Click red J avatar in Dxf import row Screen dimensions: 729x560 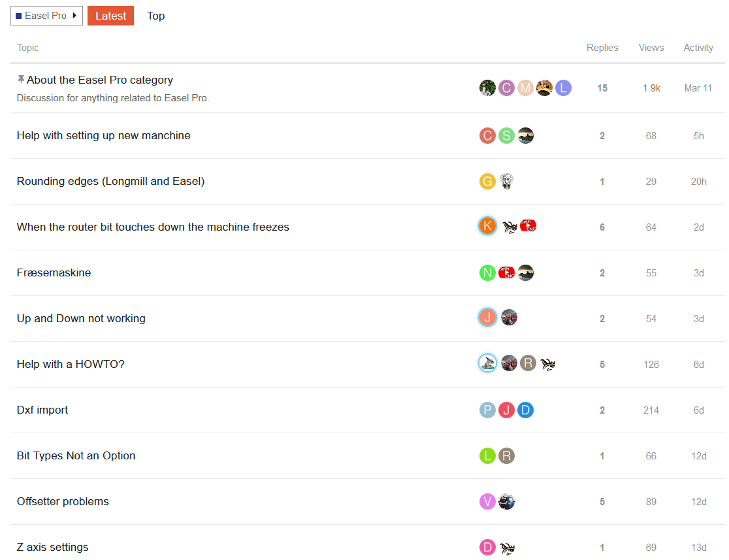(x=506, y=410)
